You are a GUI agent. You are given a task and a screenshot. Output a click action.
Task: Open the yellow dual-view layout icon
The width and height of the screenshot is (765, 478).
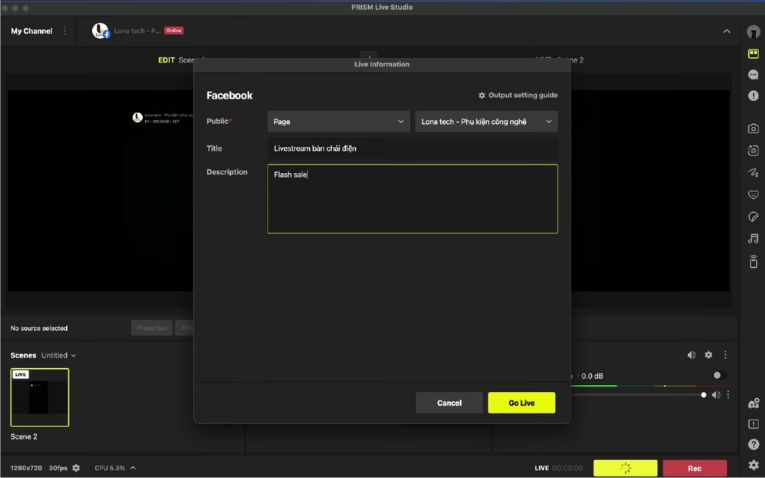pos(753,53)
